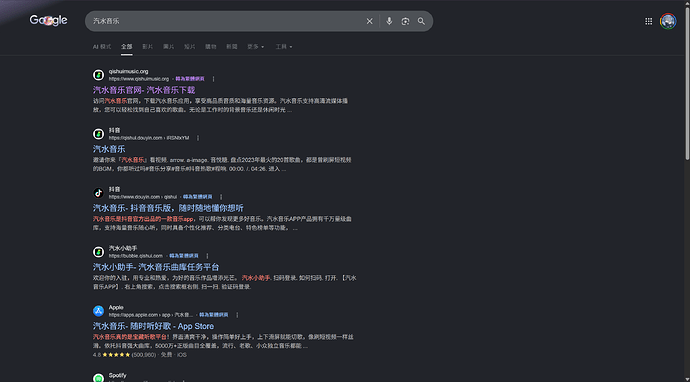Click the https://bubble.qishui.com URL text

[x=136, y=256]
